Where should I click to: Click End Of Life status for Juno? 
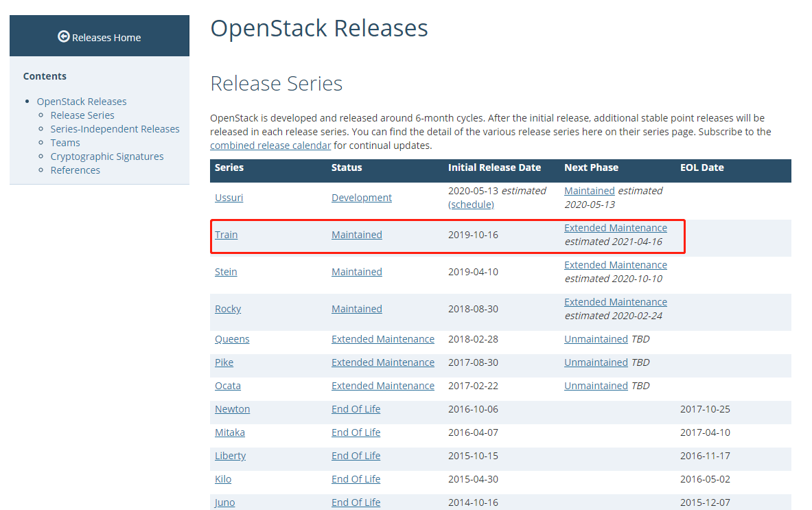tap(356, 502)
